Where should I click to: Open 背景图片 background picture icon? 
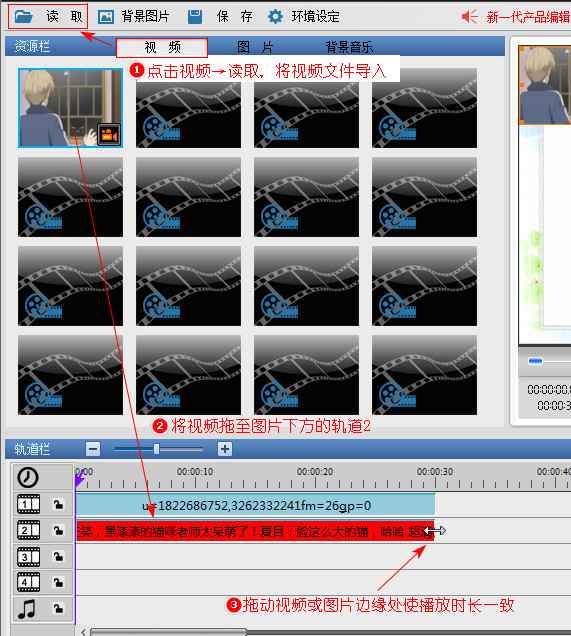click(106, 17)
